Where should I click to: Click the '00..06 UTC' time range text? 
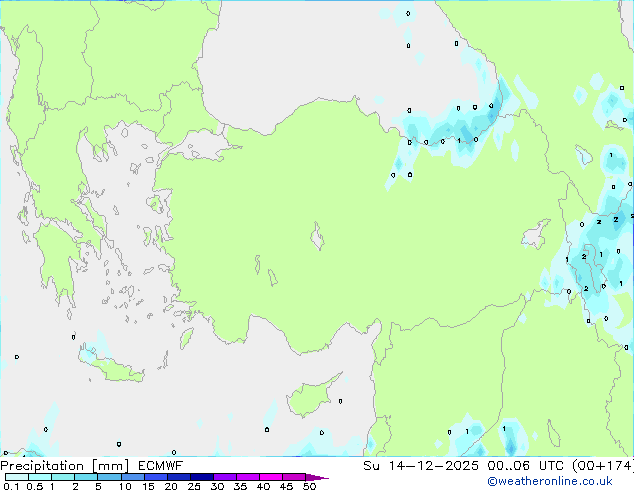tap(524, 466)
